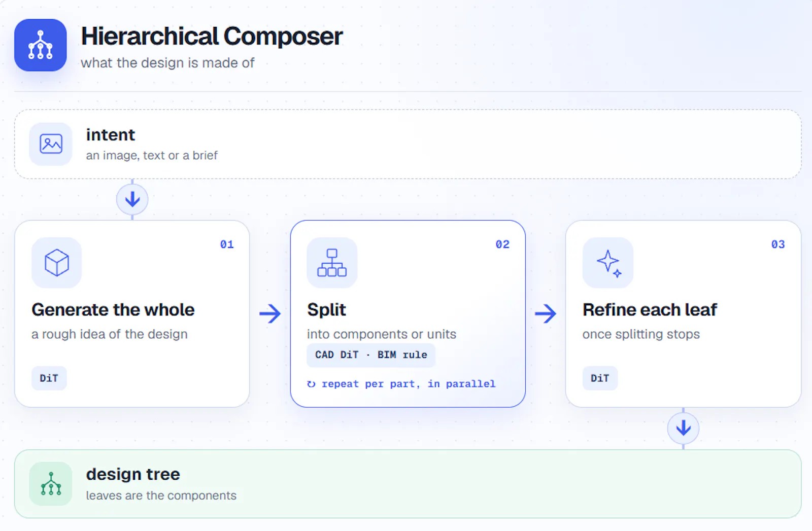
Task: Click the repeat per part, in parallel text
Action: tap(409, 384)
